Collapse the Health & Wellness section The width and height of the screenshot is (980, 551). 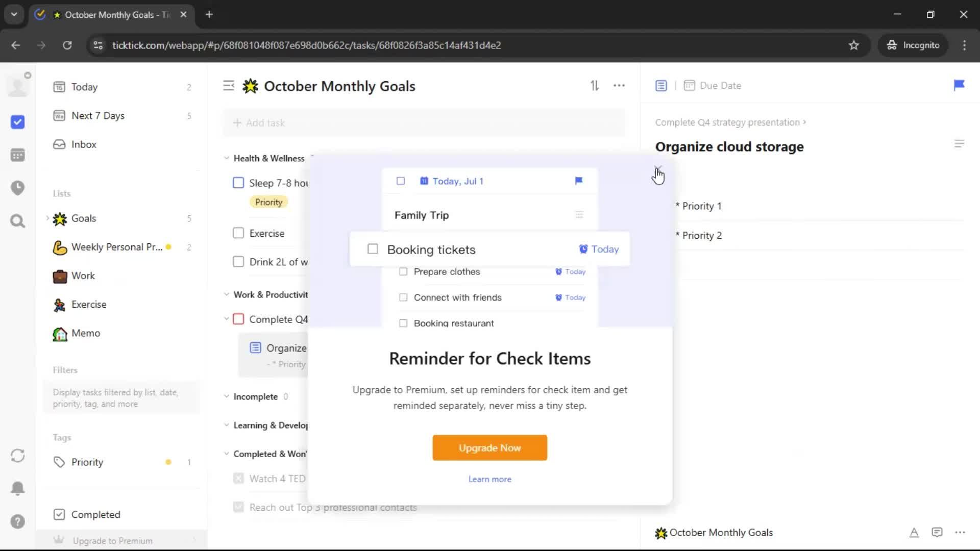point(227,158)
